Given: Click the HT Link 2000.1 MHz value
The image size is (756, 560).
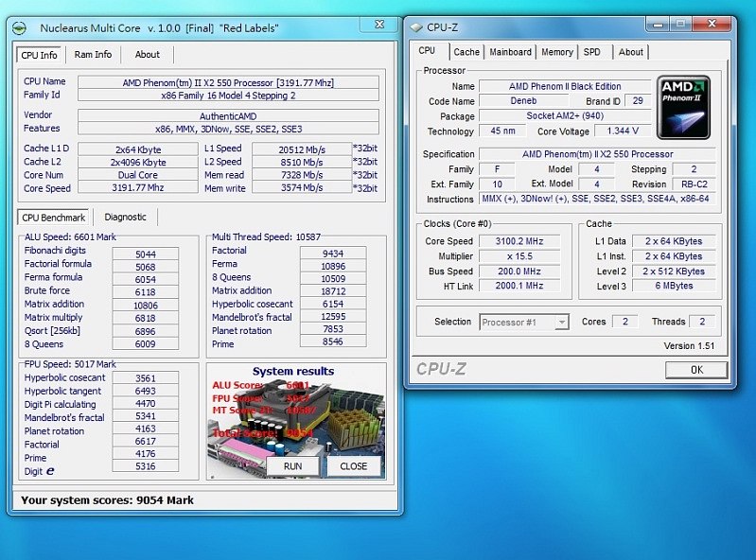Looking at the screenshot, I should (x=519, y=286).
